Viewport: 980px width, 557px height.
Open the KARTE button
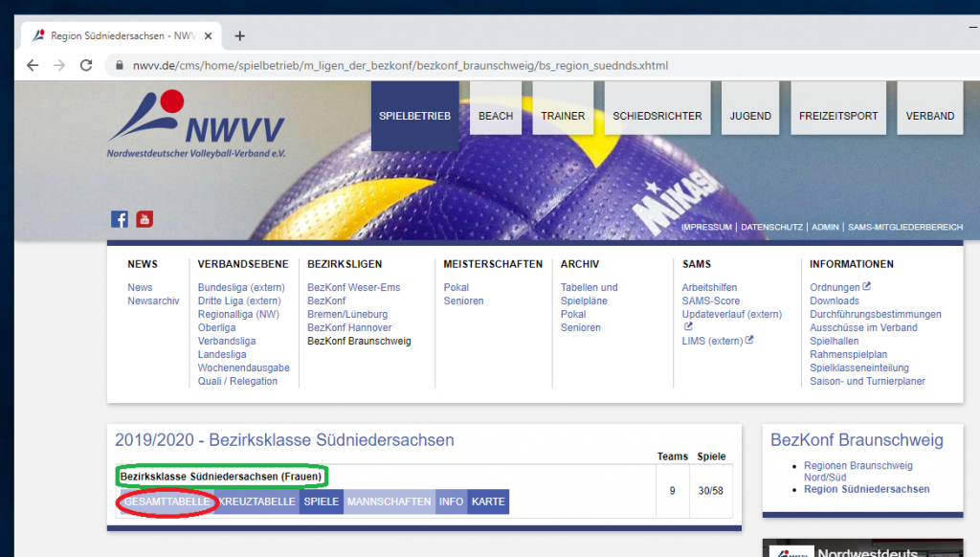[488, 501]
